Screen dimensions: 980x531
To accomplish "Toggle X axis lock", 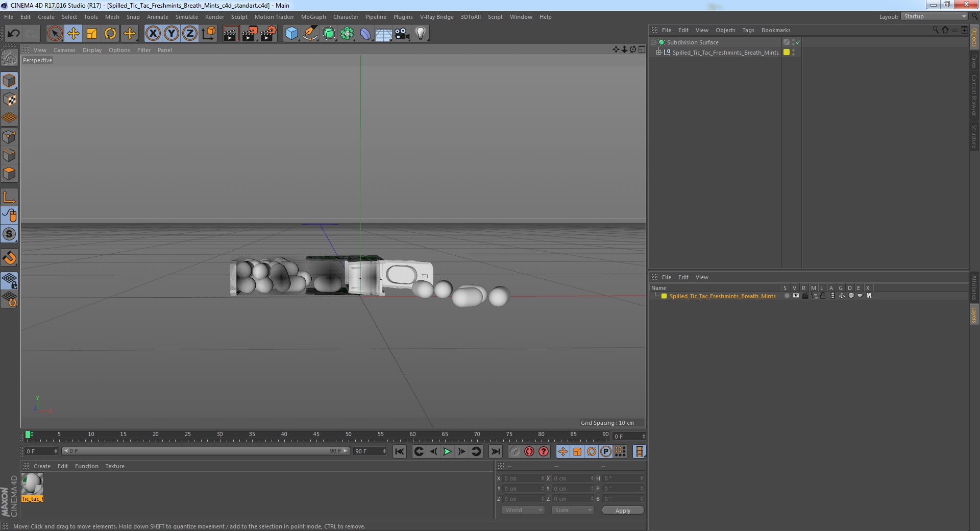I will pos(153,34).
